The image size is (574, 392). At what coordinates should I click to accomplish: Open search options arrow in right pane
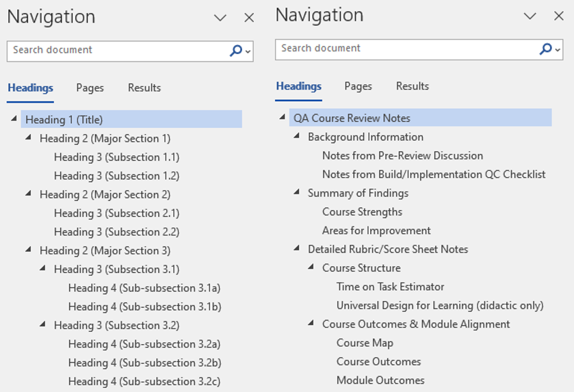(558, 49)
